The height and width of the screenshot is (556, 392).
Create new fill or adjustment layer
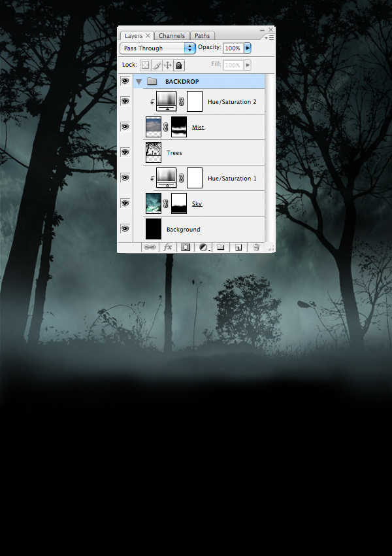click(204, 247)
